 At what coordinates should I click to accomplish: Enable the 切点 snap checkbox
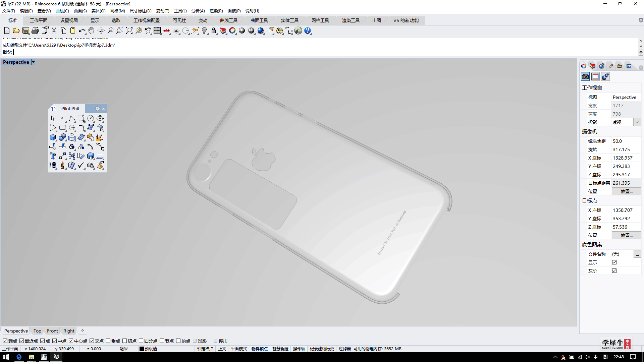coord(124,341)
